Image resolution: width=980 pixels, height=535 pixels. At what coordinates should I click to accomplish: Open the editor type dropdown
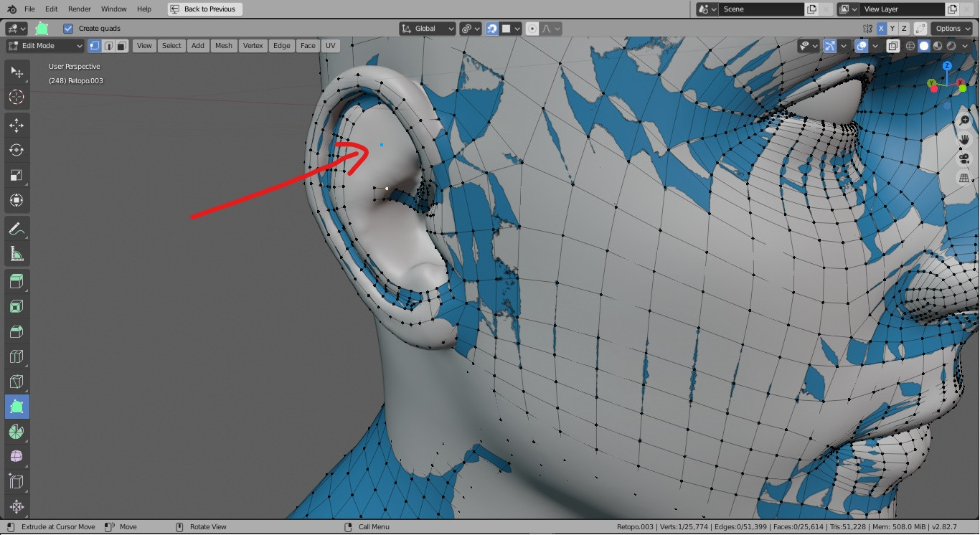point(17,29)
